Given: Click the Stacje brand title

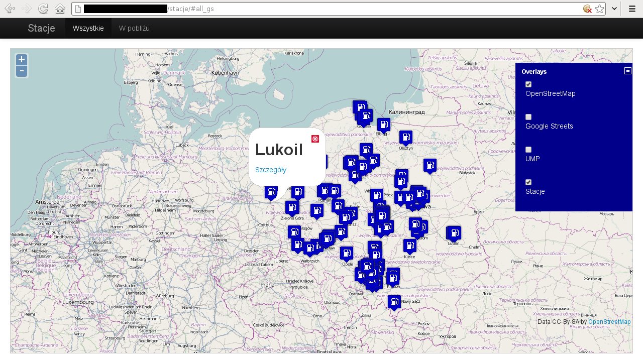Looking at the screenshot, I should (41, 28).
